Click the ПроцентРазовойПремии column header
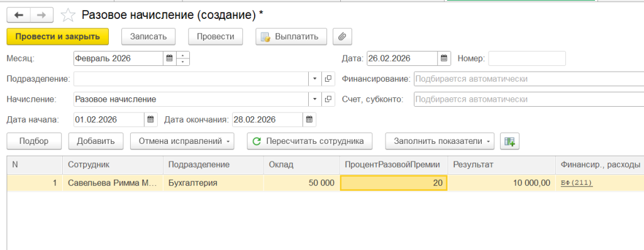 394,165
